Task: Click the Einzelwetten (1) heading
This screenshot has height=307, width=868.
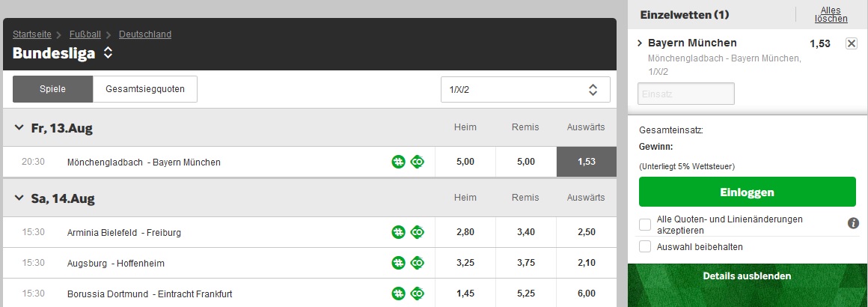Action: coord(685,15)
